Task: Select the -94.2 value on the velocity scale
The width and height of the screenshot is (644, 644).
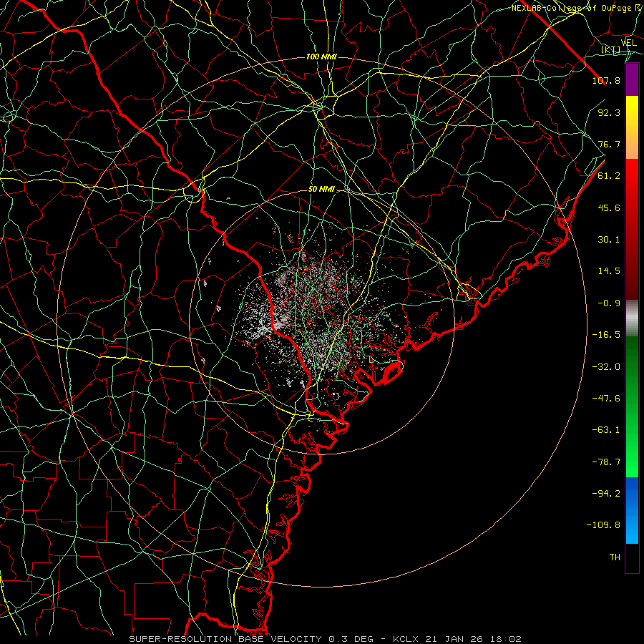Action: click(606, 494)
